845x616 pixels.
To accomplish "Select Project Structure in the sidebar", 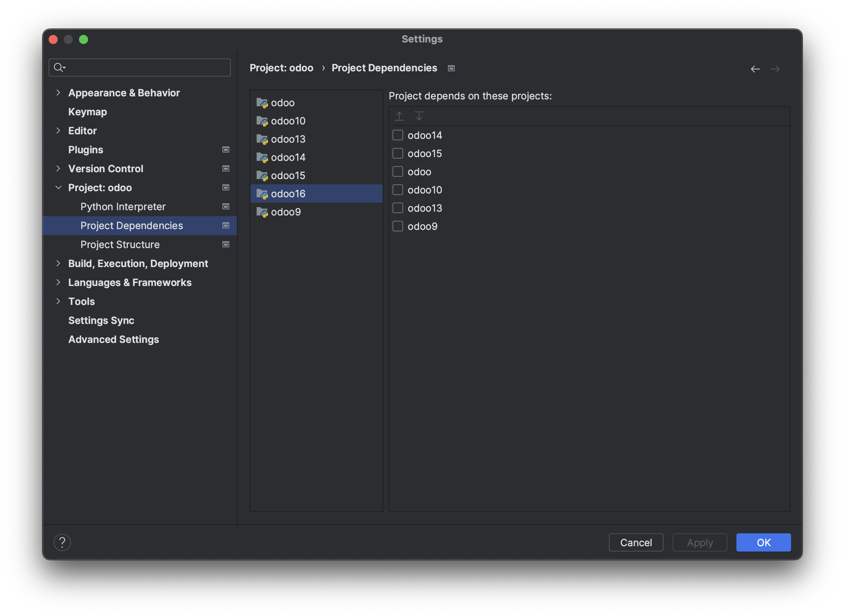I will (x=120, y=244).
